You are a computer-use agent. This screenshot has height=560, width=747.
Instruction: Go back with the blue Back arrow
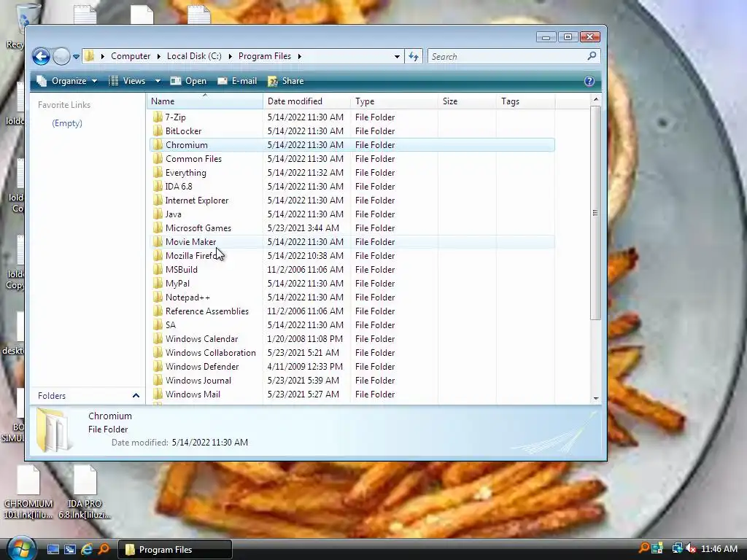[41, 56]
